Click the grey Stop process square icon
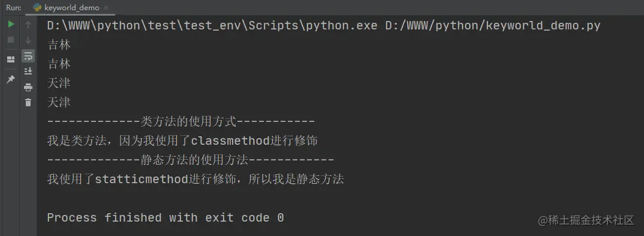This screenshot has width=644, height=236. pyautogui.click(x=11, y=40)
